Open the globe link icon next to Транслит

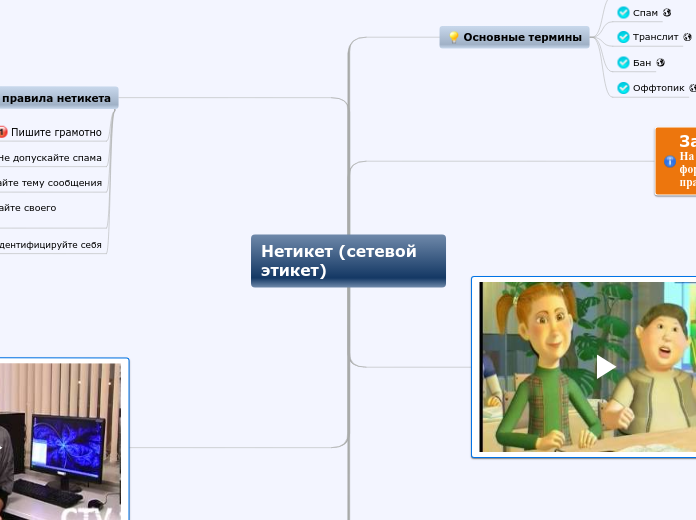[687, 37]
